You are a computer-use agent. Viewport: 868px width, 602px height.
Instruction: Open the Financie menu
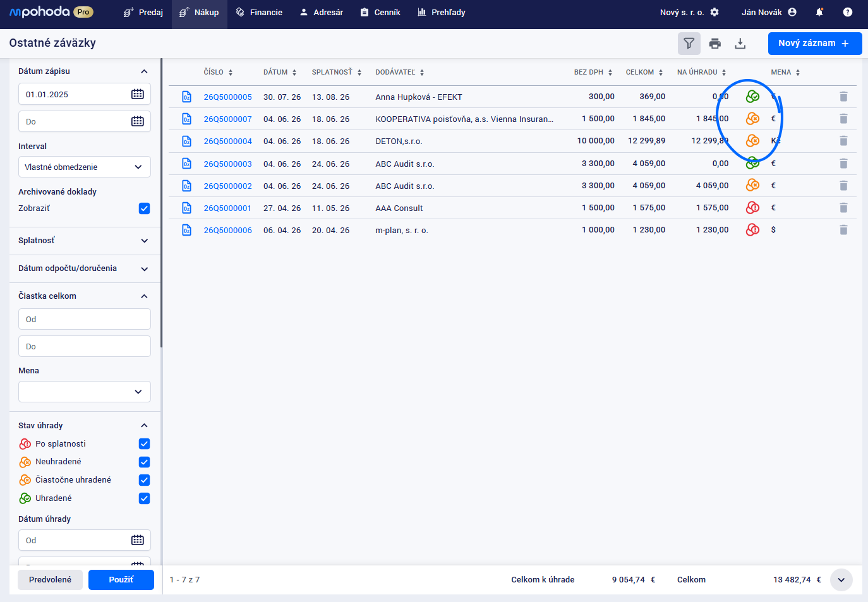259,12
